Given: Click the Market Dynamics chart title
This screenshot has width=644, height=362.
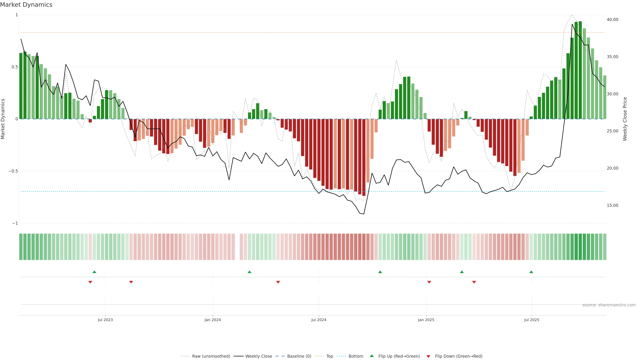Looking at the screenshot, I should pos(26,5).
